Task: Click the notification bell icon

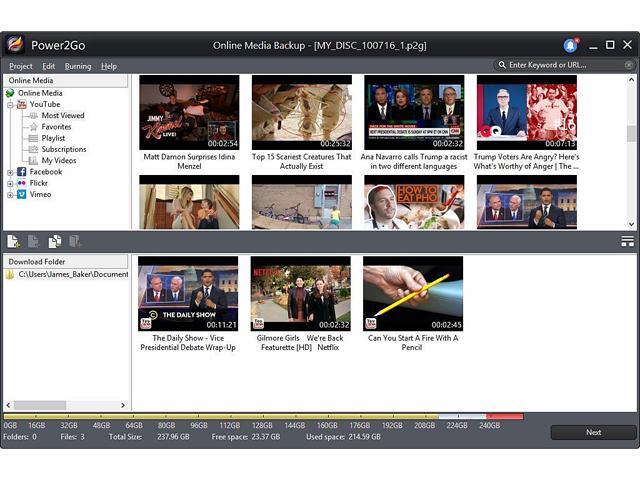Action: tap(570, 45)
